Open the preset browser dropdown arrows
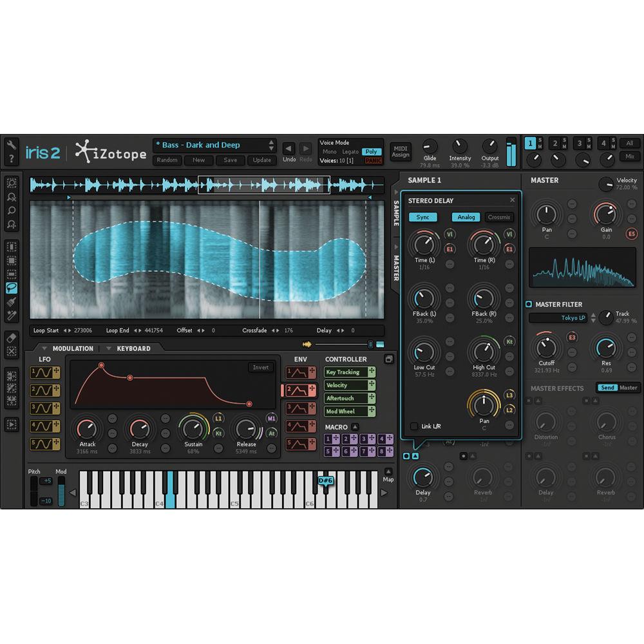This screenshot has width=644, height=644. [x=271, y=144]
